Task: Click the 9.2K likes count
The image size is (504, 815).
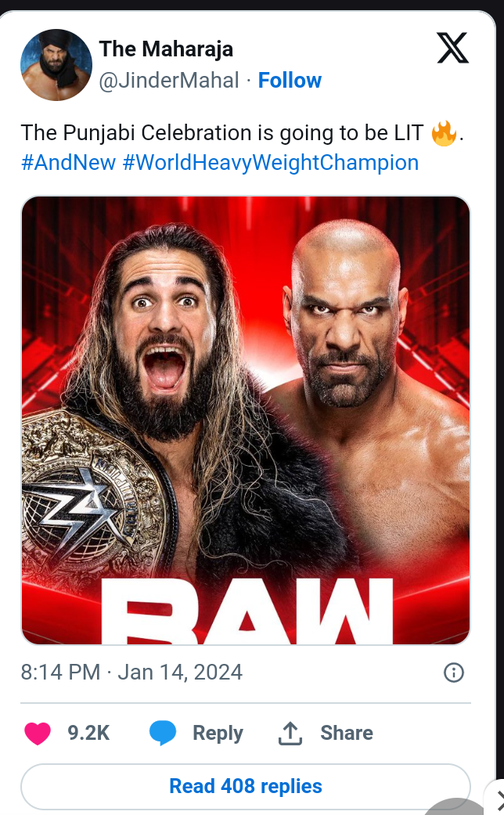Action: pyautogui.click(x=88, y=733)
